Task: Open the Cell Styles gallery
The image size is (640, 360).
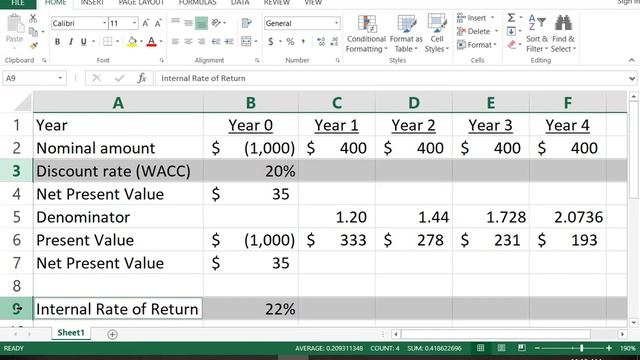Action: point(437,33)
